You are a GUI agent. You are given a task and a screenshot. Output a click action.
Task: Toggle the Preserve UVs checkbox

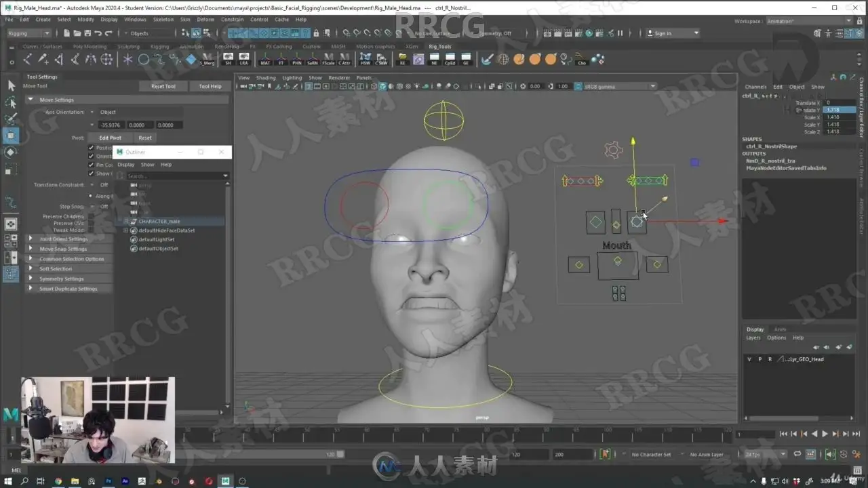(91, 223)
